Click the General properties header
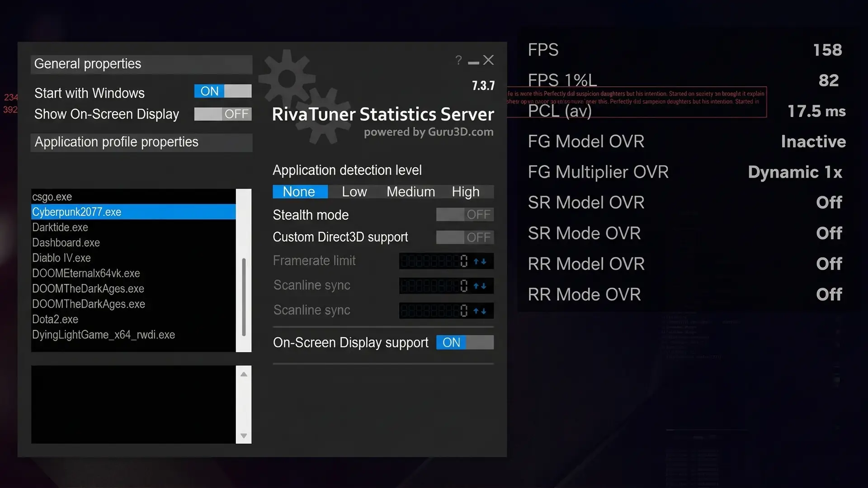 (142, 64)
